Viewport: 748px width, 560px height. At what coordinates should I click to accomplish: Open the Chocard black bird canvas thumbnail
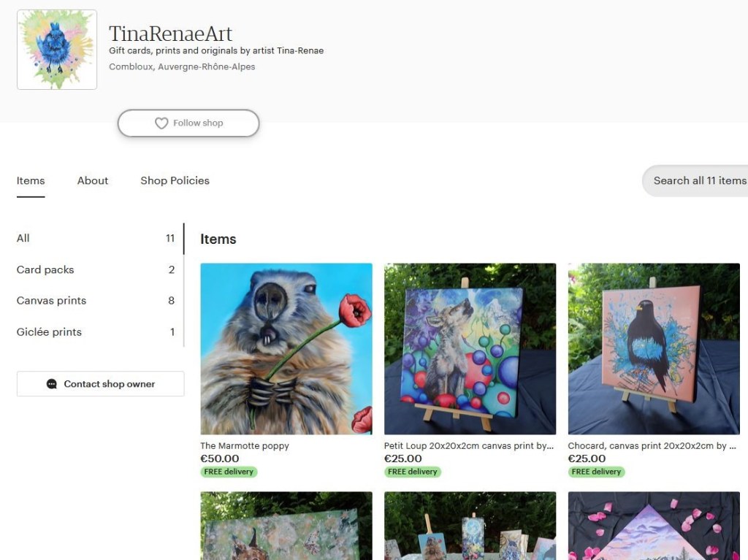654,349
